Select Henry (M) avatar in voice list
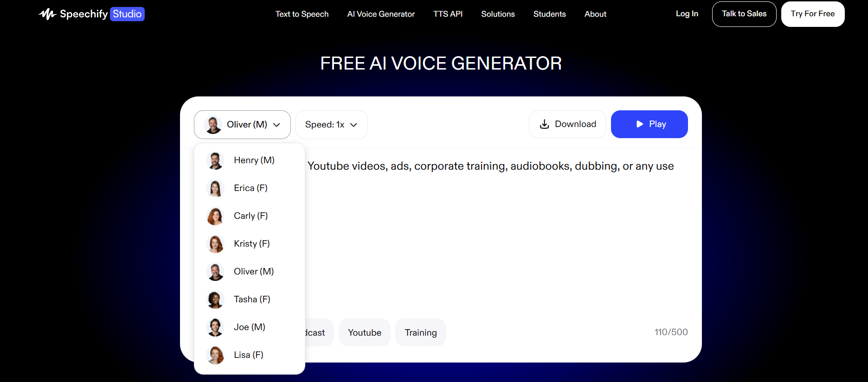868x382 pixels. (x=215, y=160)
